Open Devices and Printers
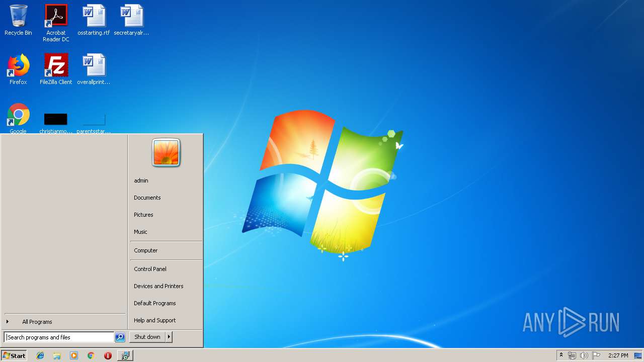The image size is (644, 362). coord(166,286)
